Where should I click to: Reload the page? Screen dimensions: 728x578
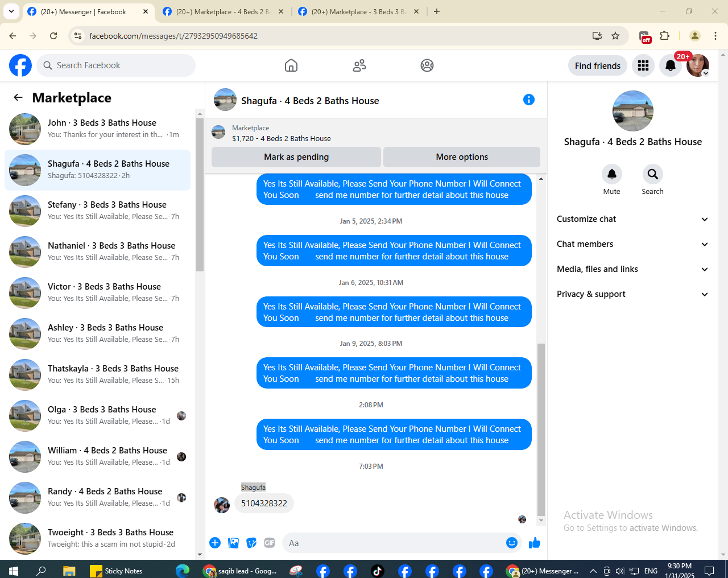pyautogui.click(x=53, y=36)
